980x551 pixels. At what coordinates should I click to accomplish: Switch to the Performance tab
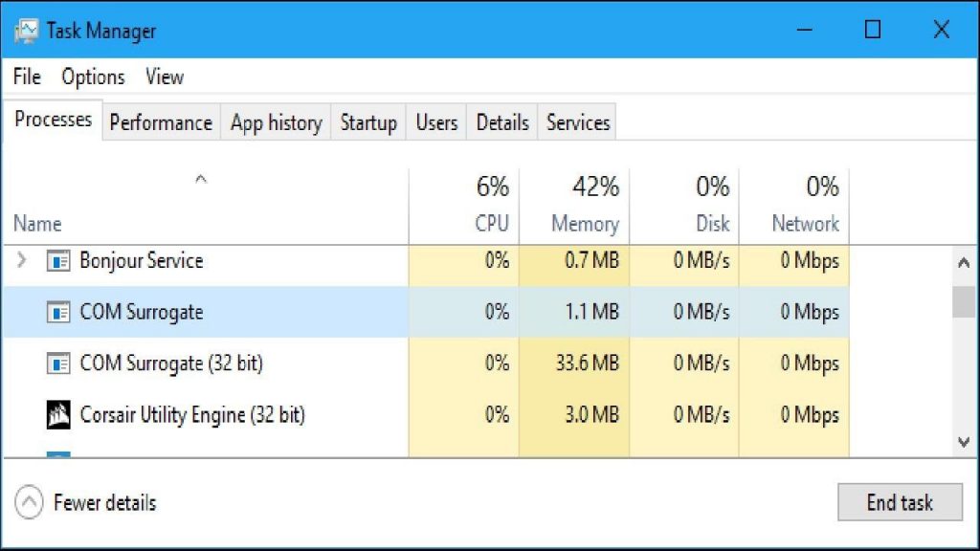[x=160, y=122]
